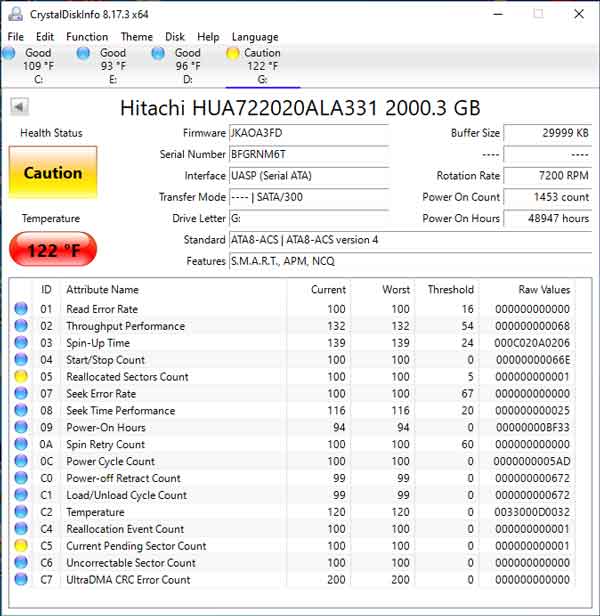
Task: Click the Rotation Rate value 7200 RPM
Action: point(548,176)
